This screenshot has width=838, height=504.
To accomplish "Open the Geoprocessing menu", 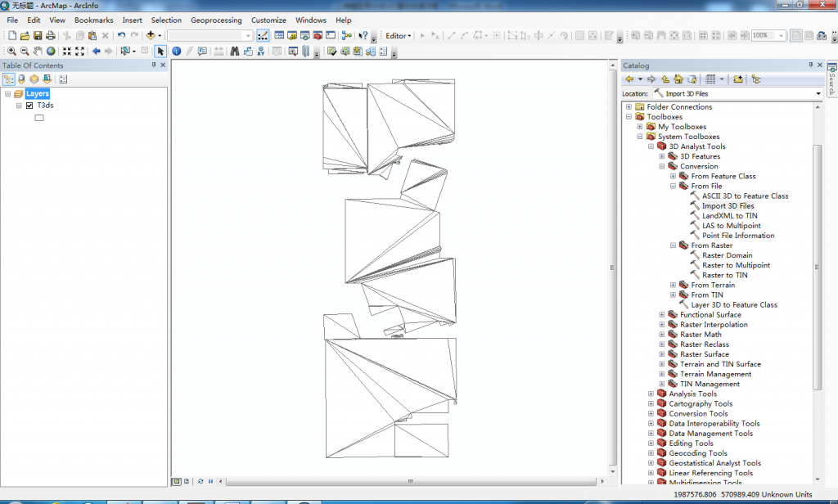I will click(216, 20).
